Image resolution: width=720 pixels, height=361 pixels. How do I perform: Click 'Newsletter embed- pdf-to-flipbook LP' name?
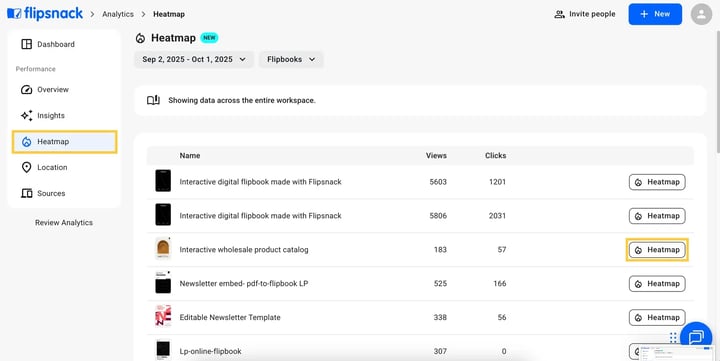click(x=244, y=284)
